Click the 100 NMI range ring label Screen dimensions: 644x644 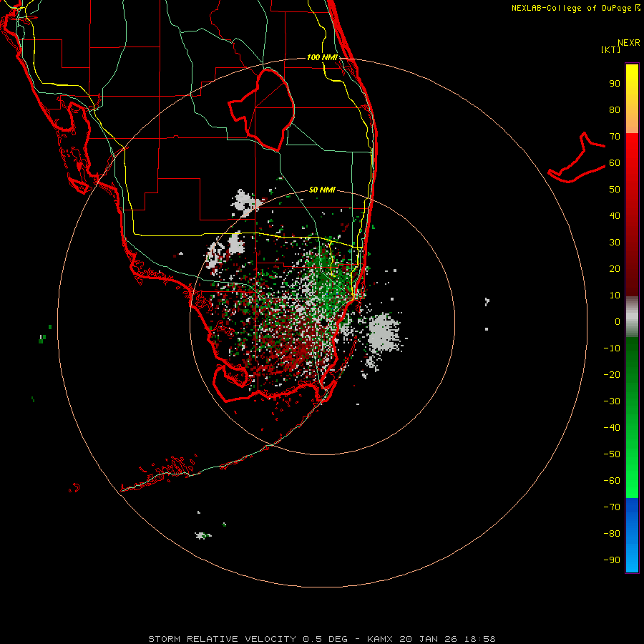(x=322, y=57)
